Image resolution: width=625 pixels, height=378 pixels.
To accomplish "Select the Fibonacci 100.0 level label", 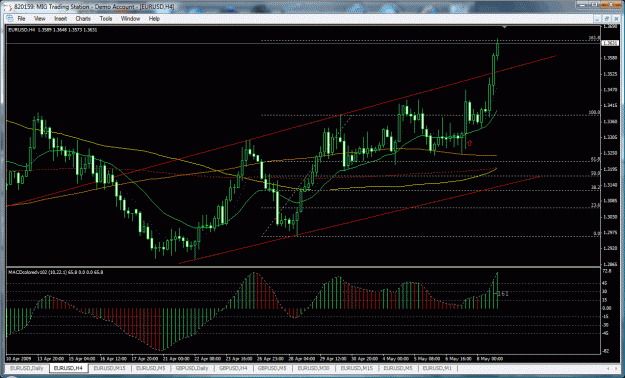I will 594,112.
